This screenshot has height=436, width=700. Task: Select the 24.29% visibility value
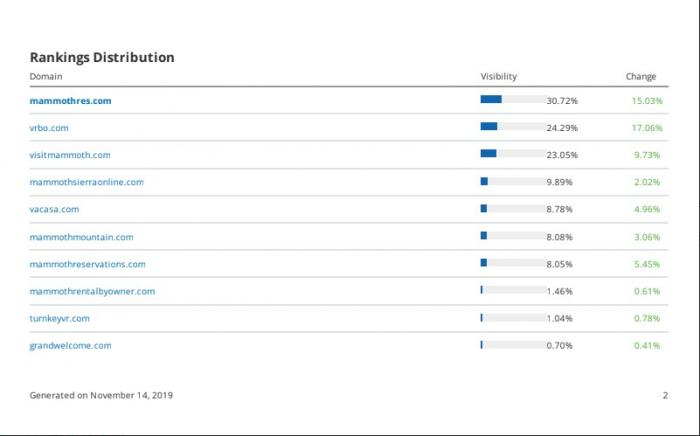[x=562, y=128]
